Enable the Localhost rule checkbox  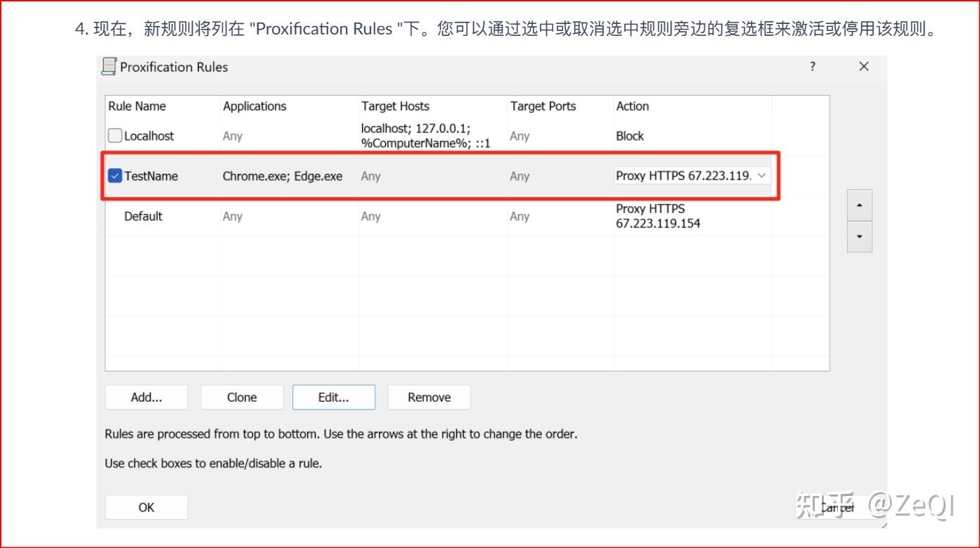[x=115, y=135]
